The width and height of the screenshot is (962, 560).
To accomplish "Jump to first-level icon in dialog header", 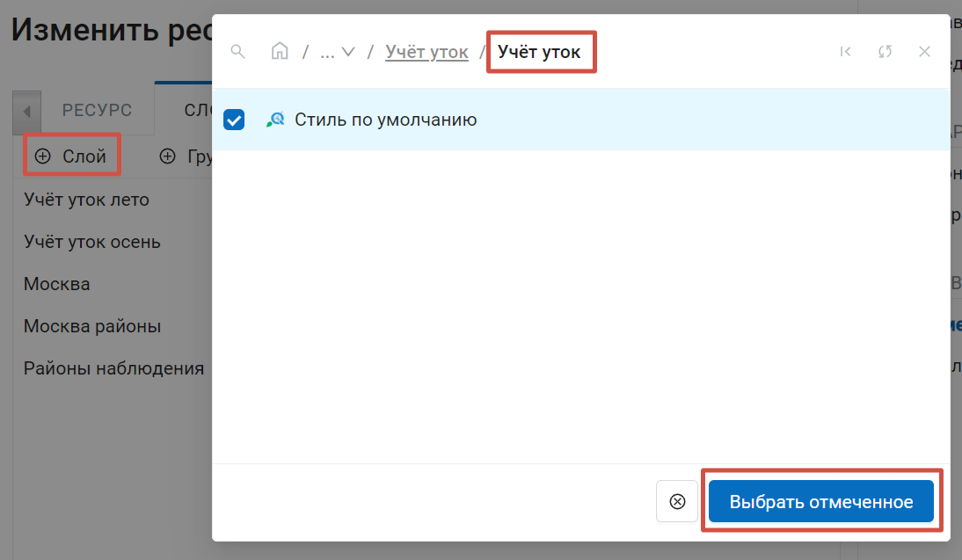I will [x=845, y=52].
